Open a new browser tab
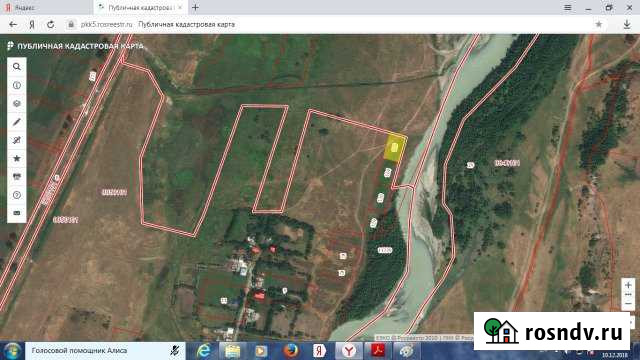 click(x=196, y=7)
